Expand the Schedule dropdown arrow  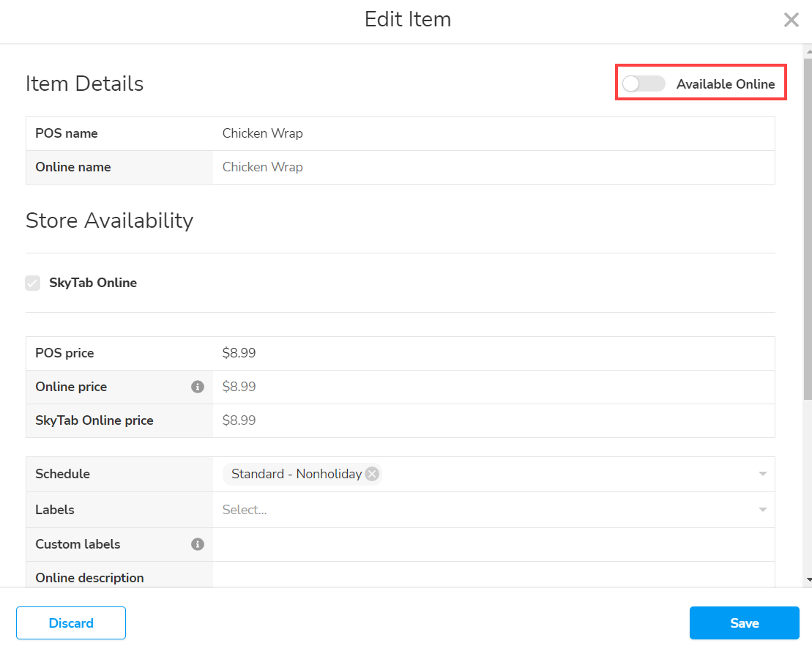(x=762, y=474)
